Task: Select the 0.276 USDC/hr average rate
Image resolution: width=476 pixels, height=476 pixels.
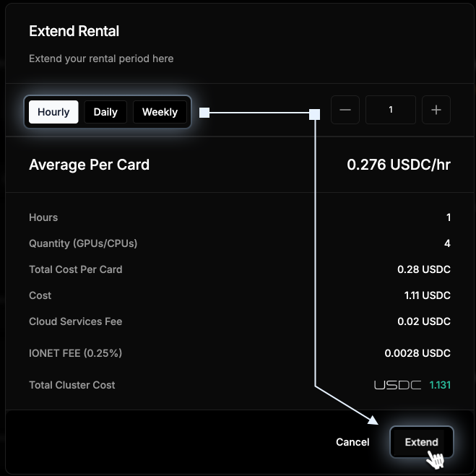Action: 399,165
